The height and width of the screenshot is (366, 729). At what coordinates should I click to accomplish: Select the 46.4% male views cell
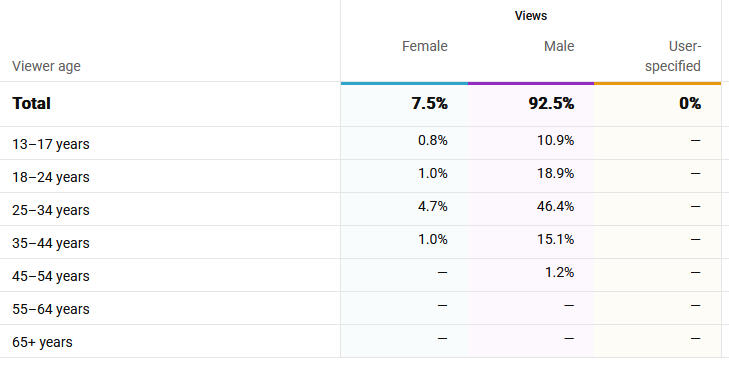click(555, 206)
